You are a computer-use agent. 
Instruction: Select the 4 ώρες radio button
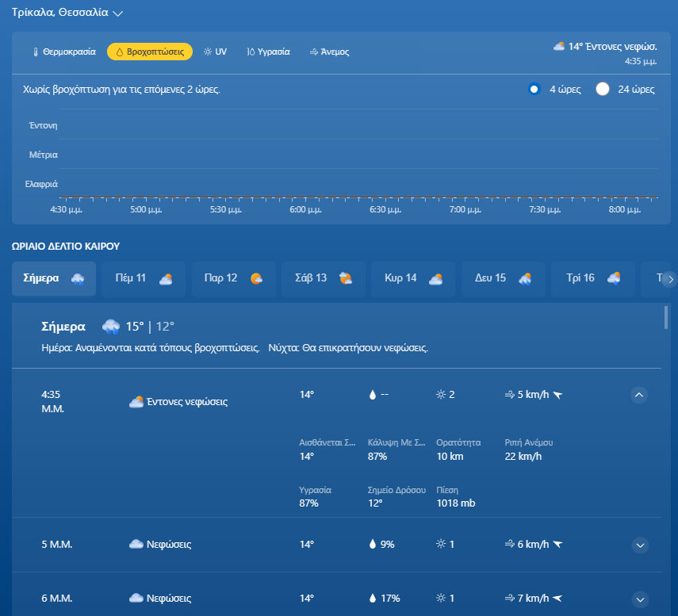pos(534,89)
